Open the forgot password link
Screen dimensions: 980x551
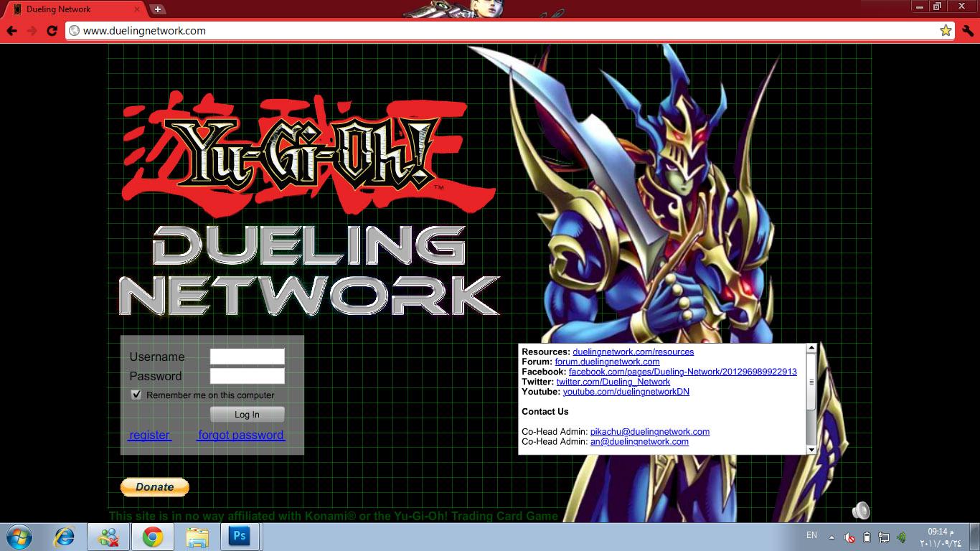[x=241, y=435]
